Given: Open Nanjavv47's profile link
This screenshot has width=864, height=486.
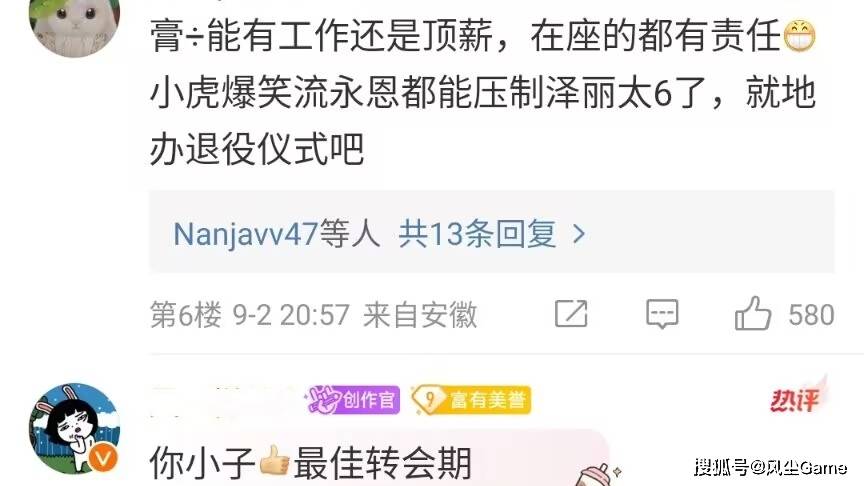Looking at the screenshot, I should 246,234.
